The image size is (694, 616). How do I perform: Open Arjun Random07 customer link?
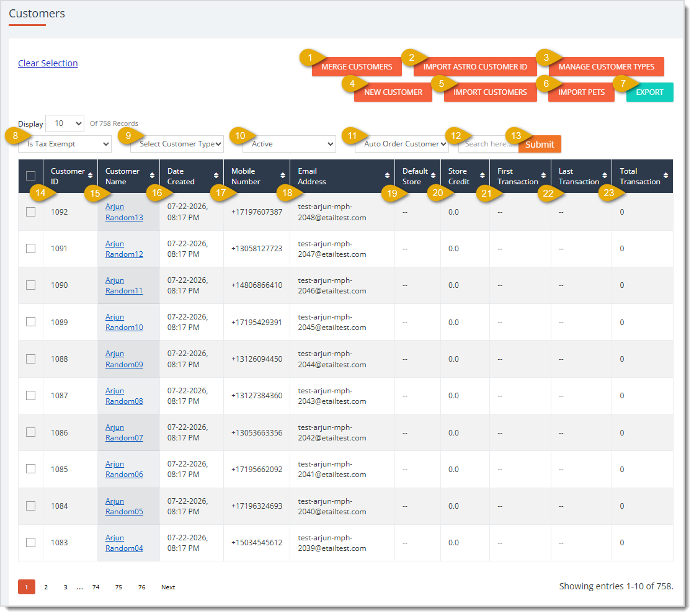(x=124, y=432)
